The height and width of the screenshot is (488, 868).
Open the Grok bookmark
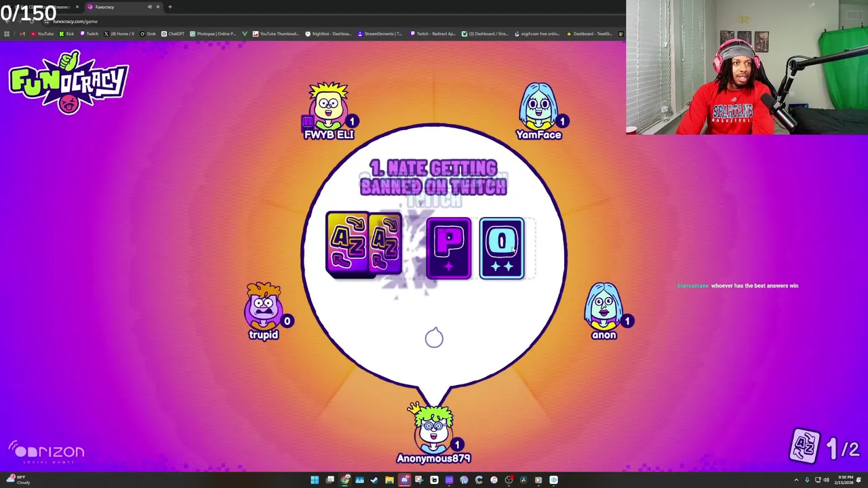pos(148,33)
